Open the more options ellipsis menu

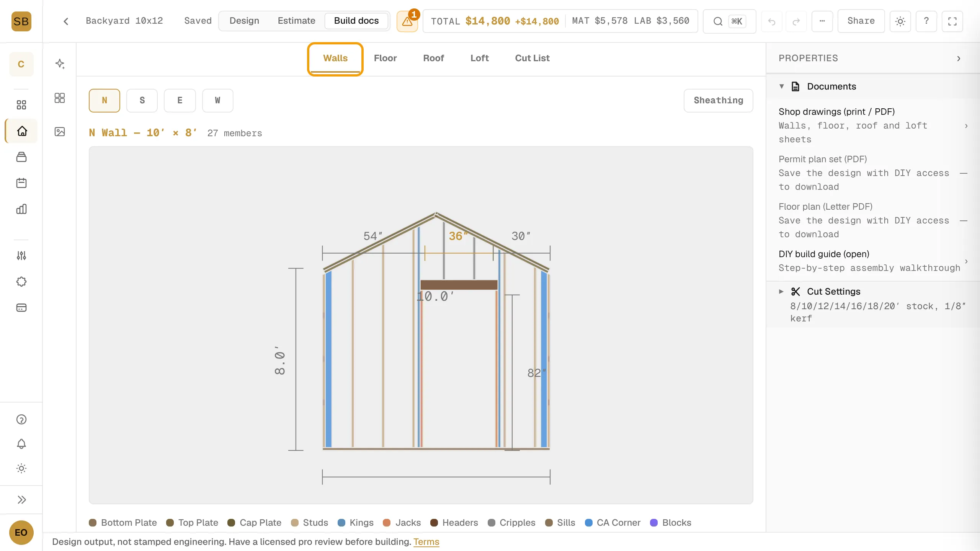tap(822, 21)
